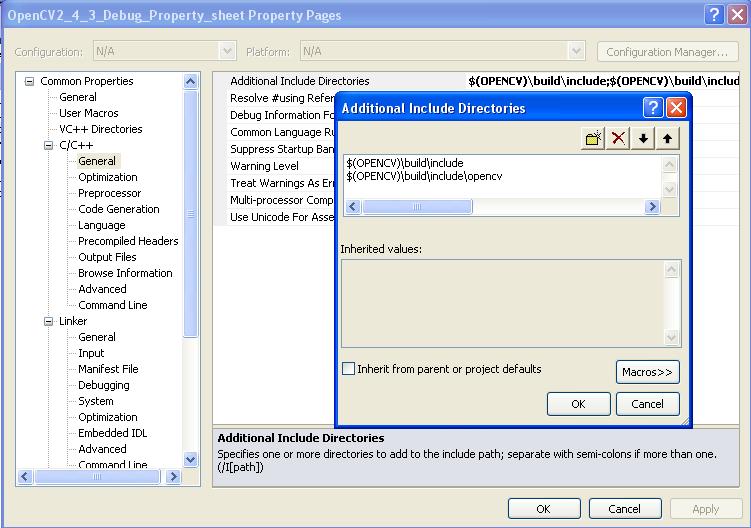Click the Common Language Runtime property row
The image size is (751, 528).
[x=282, y=132]
